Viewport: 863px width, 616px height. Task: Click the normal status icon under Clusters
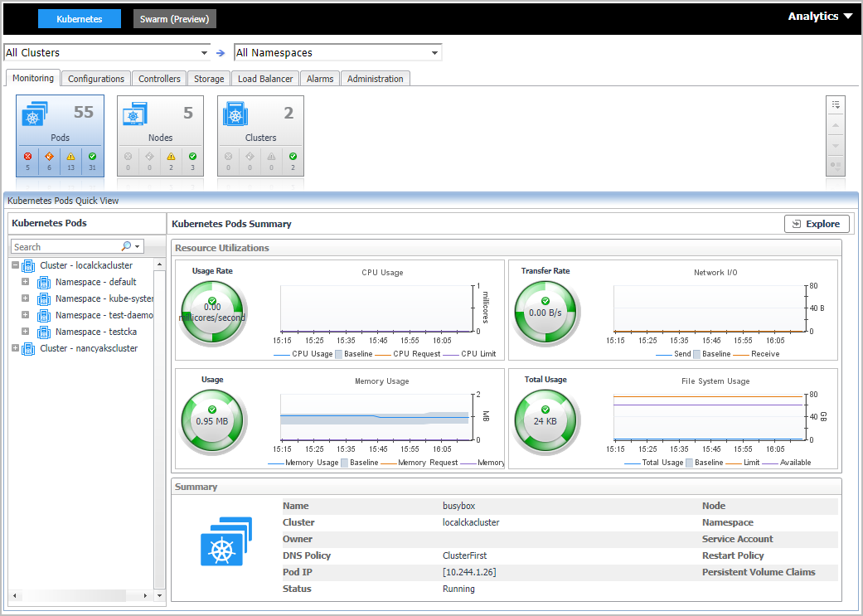(x=293, y=156)
